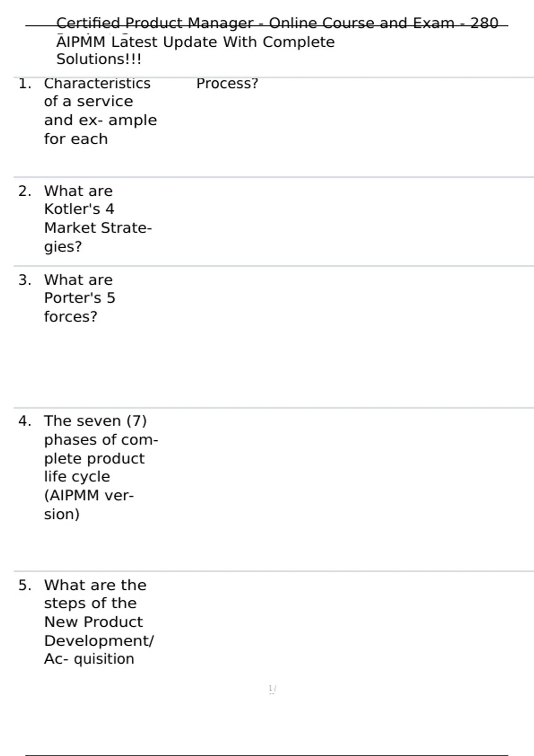This screenshot has width=534, height=756.
Task: Click the "New Product" line in question 5
Action: [x=93, y=622]
